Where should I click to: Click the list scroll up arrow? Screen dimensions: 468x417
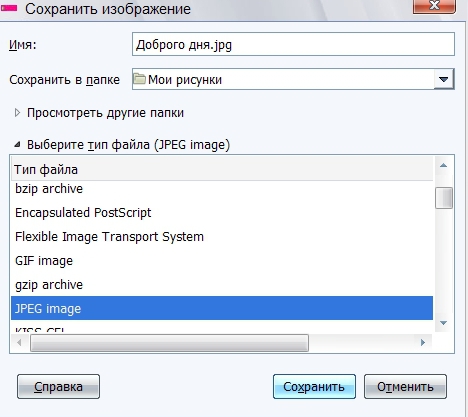443,165
